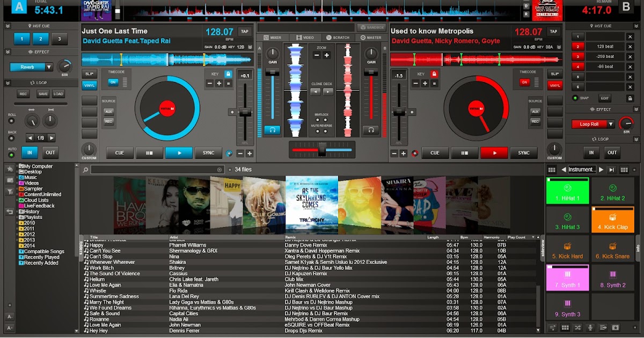Click the crossfader handle

coord(322,149)
